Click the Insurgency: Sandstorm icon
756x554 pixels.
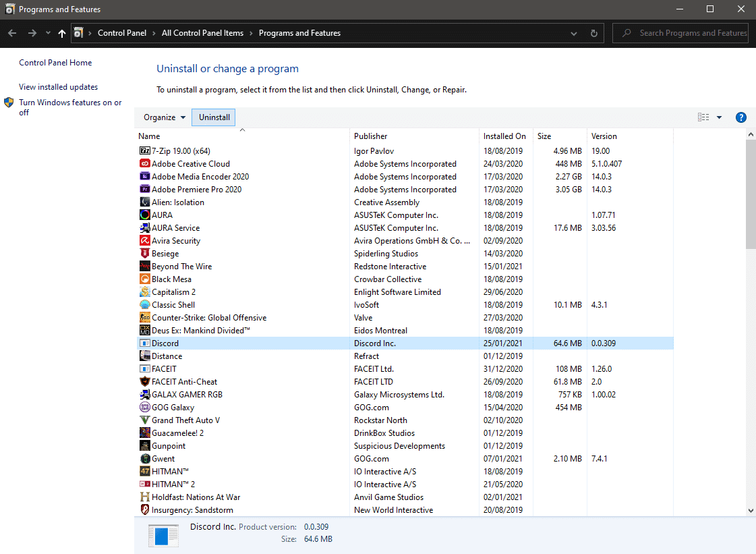pos(144,509)
